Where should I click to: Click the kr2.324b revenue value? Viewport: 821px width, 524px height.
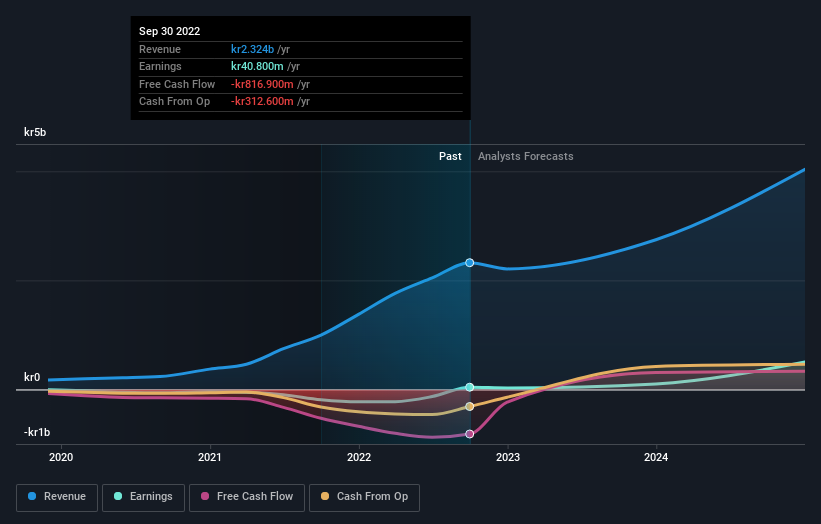[x=252, y=49]
